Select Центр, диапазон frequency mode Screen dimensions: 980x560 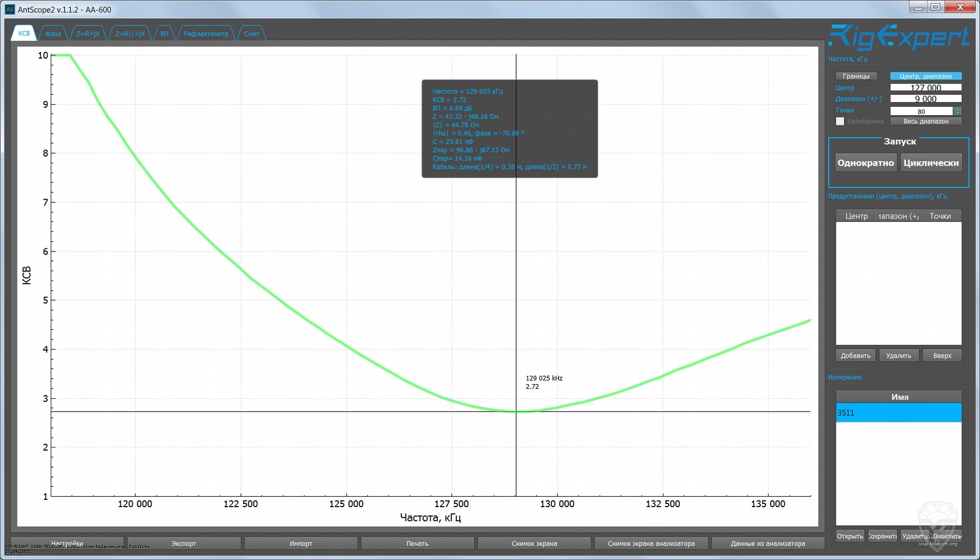pyautogui.click(x=926, y=76)
